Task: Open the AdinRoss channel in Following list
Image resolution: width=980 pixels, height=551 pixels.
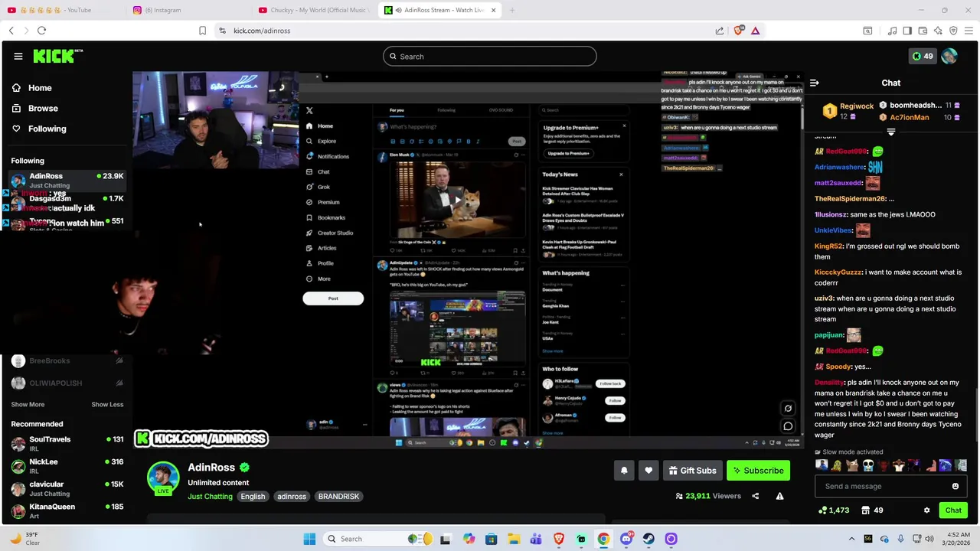Action: point(67,180)
